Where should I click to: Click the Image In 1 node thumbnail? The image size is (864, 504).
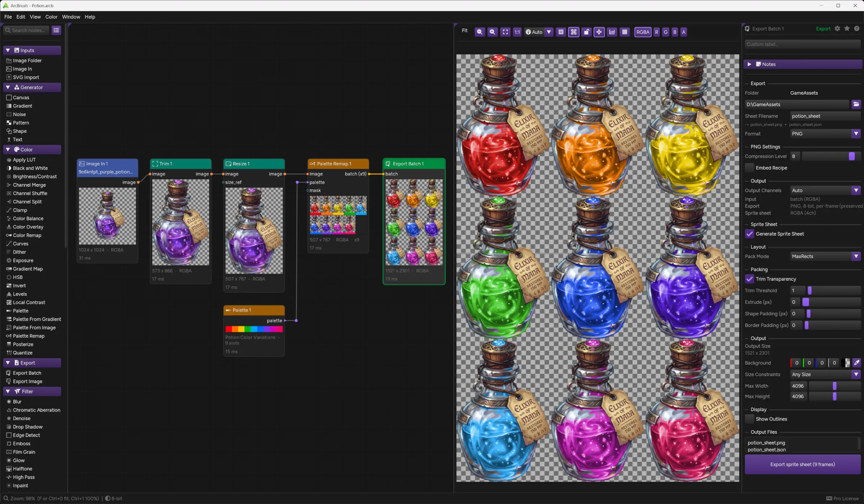[107, 216]
